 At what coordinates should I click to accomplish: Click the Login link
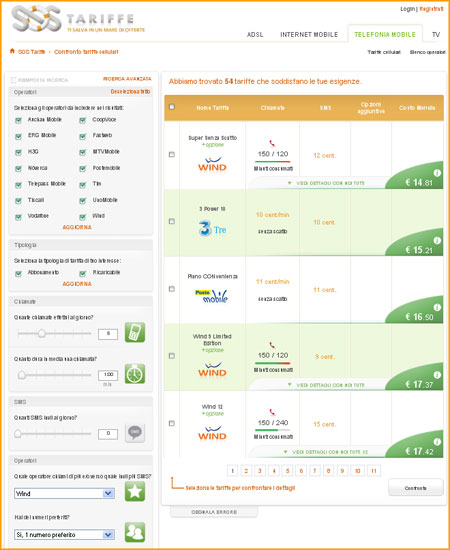tap(407, 9)
